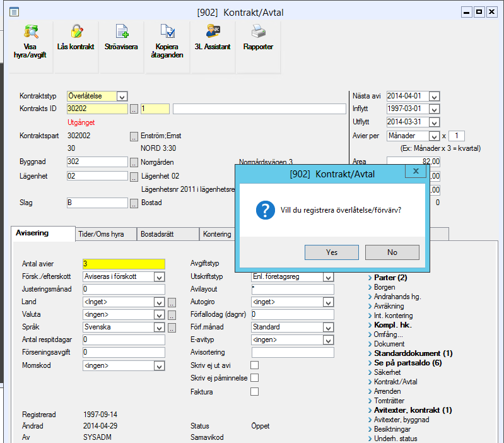This screenshot has height=443, width=504.
Task: Open the Säkerhet link
Action: coord(387,372)
